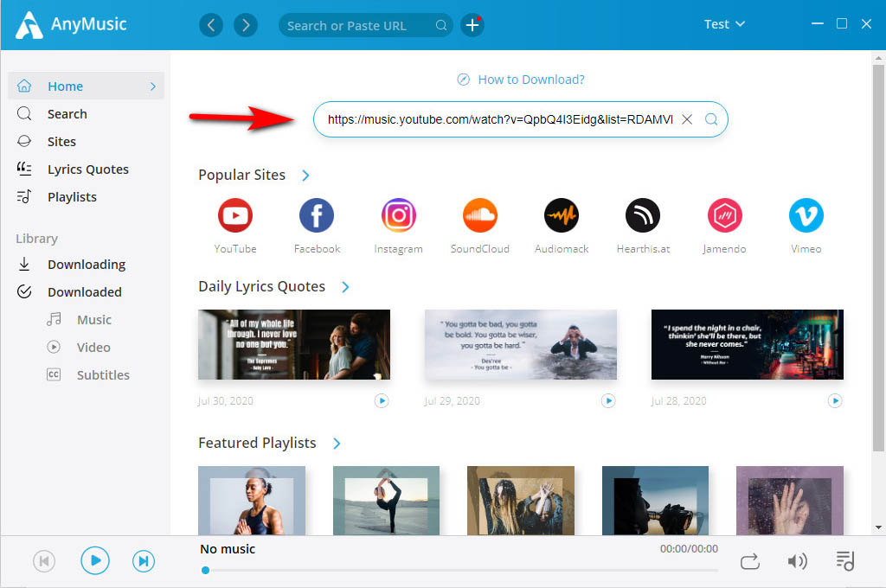886x588 pixels.
Task: Click the scrollbar down arrow
Action: [x=878, y=527]
